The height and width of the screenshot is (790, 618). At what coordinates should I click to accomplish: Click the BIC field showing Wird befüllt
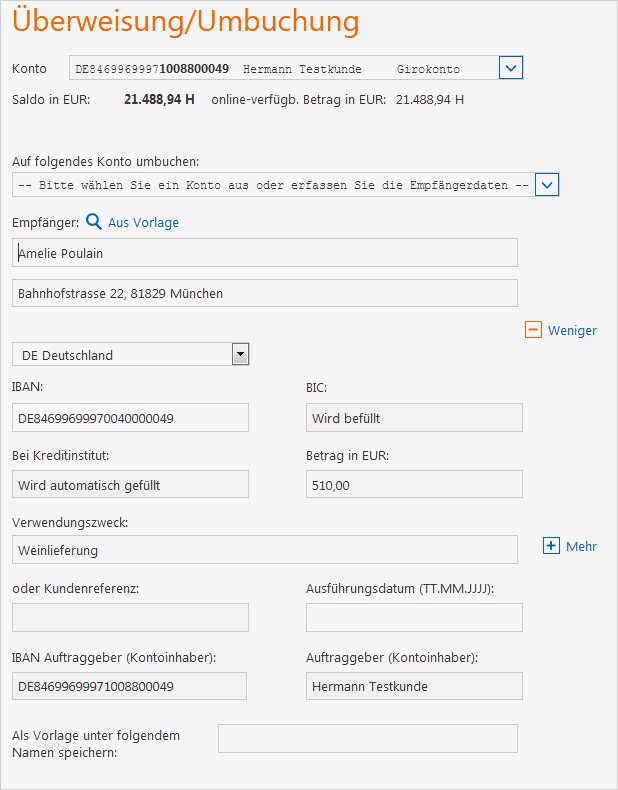coord(414,417)
